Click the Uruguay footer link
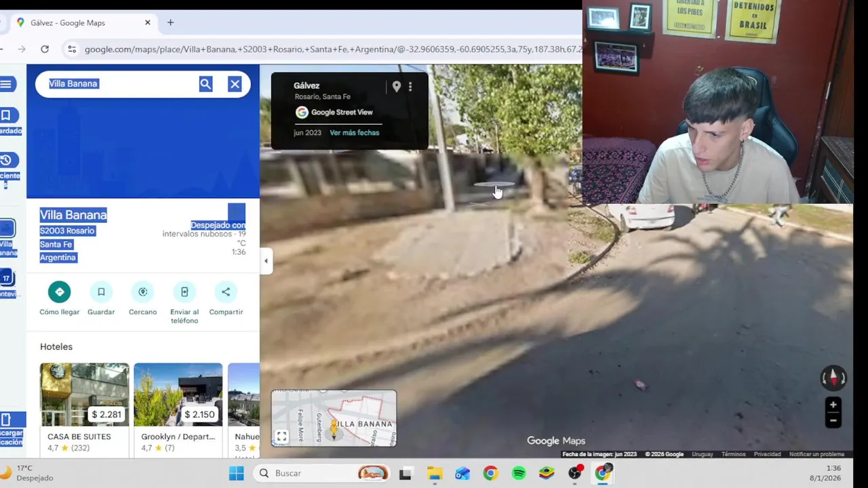Image resolution: width=868 pixels, height=488 pixels. coord(702,454)
